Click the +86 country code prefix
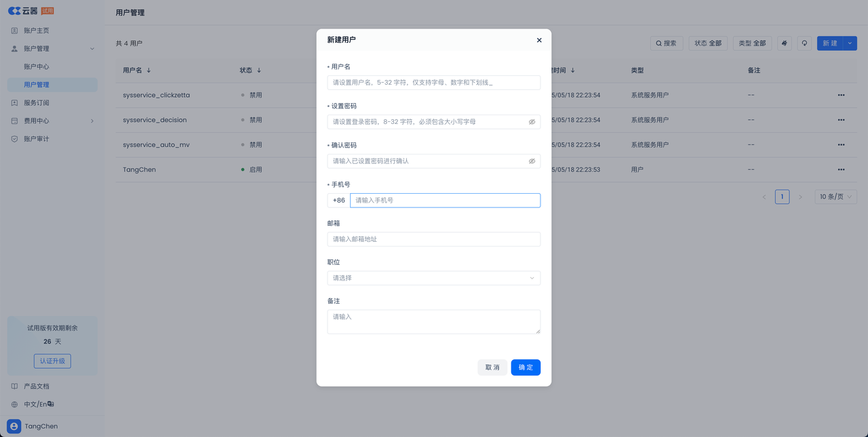This screenshot has height=437, width=868. [x=338, y=201]
